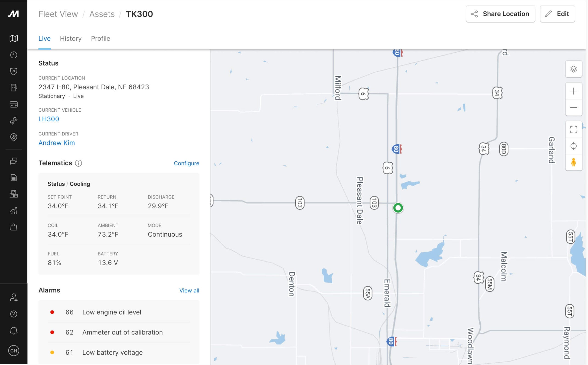Click the map layer switcher icon
This screenshot has height=365, width=588.
click(x=574, y=68)
